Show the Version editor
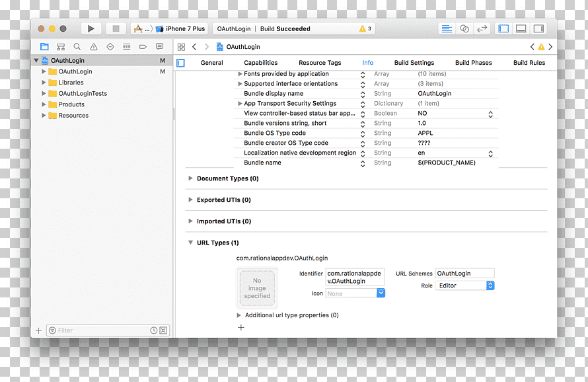The image size is (588, 382). tap(482, 28)
